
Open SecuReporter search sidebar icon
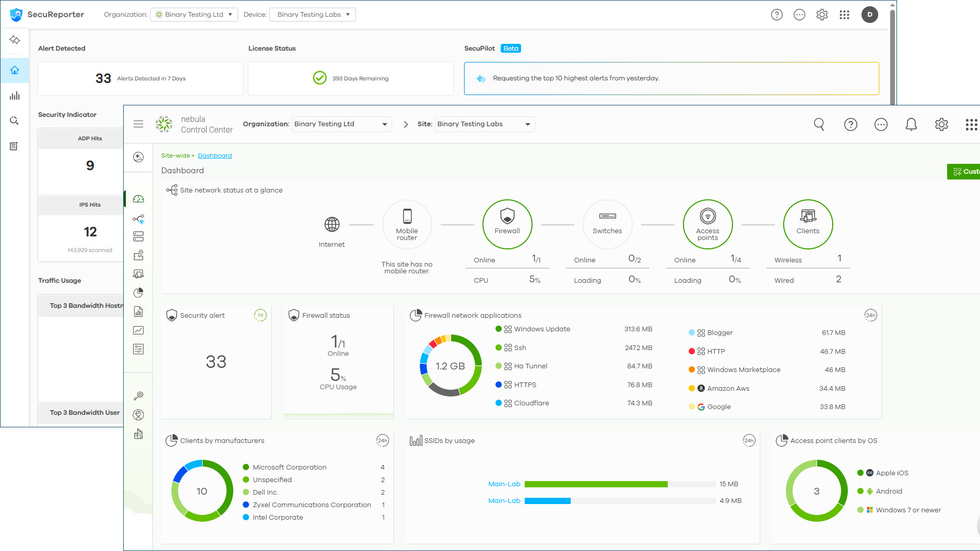coord(15,121)
